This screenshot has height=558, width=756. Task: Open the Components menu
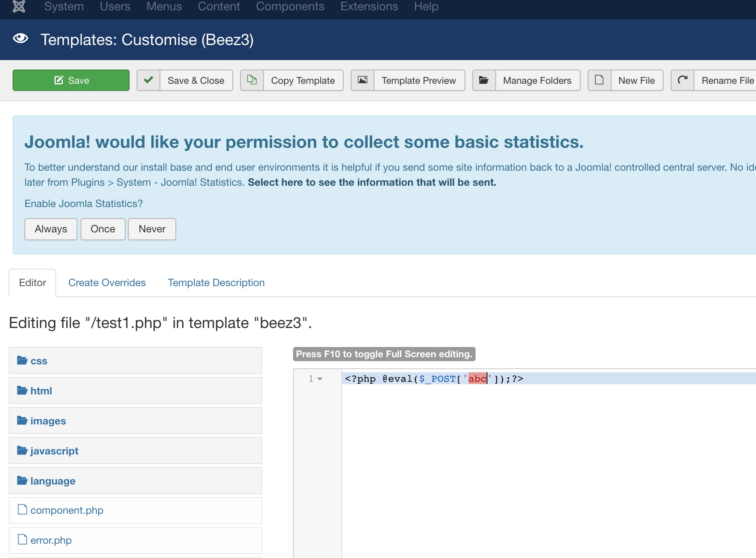(x=290, y=7)
